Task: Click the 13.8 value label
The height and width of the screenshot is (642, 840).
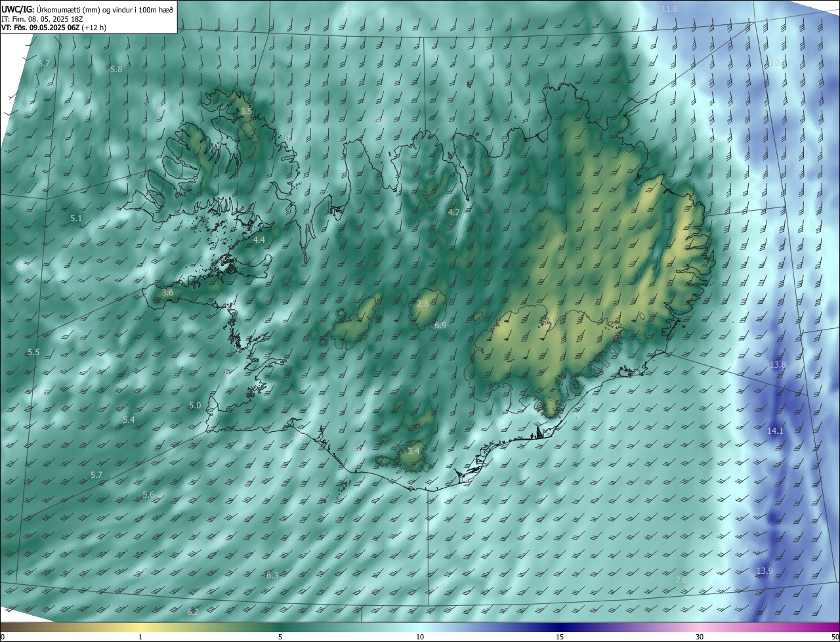Action: [778, 364]
